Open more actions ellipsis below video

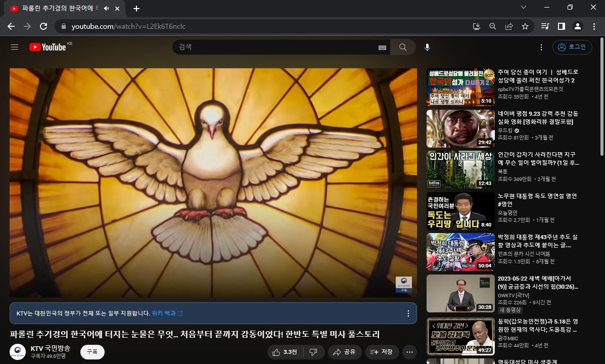[x=409, y=352]
